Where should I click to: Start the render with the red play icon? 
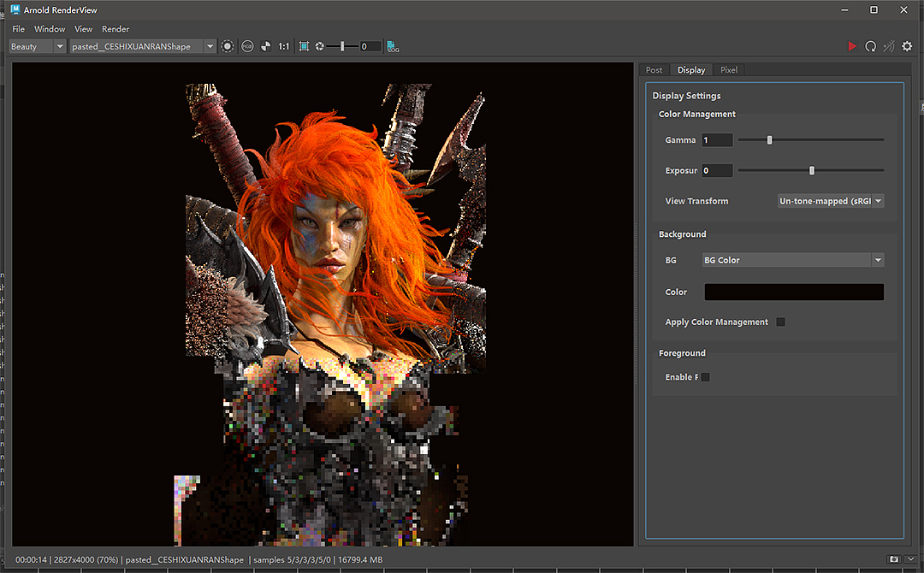coord(852,46)
